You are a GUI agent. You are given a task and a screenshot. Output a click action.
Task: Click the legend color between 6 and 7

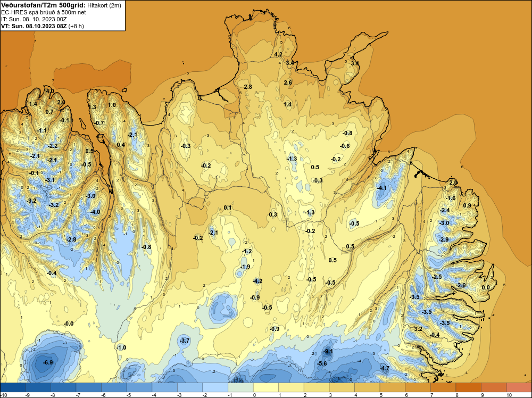(418, 387)
